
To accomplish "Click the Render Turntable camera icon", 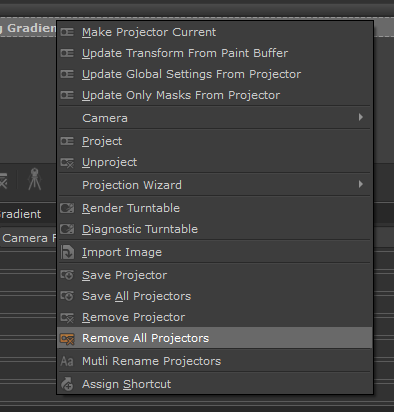I will 67,208.
